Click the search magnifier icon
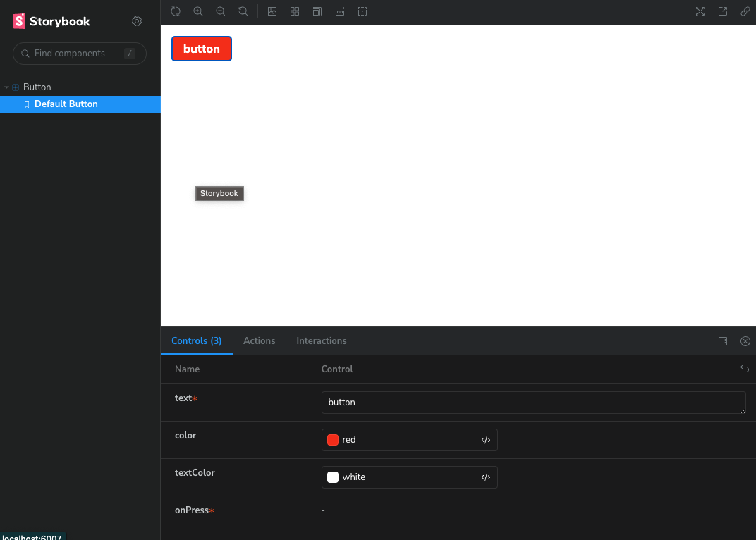The width and height of the screenshot is (756, 540). click(x=25, y=54)
